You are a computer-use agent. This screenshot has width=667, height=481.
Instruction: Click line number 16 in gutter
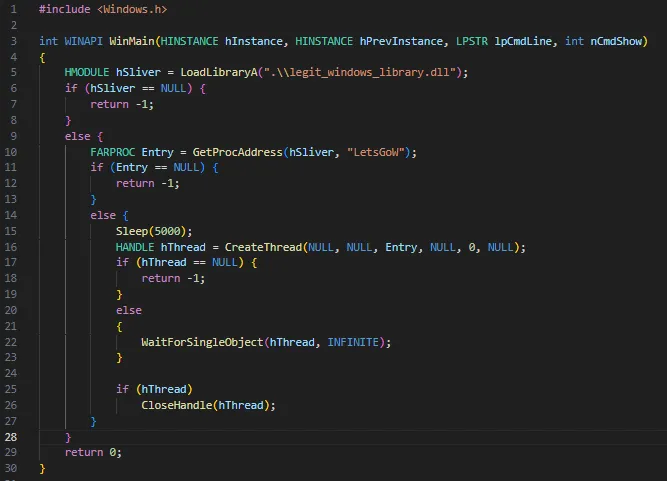[11, 247]
